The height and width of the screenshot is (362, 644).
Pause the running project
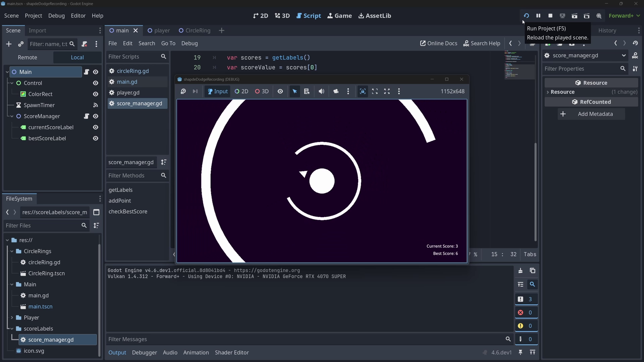(x=538, y=16)
